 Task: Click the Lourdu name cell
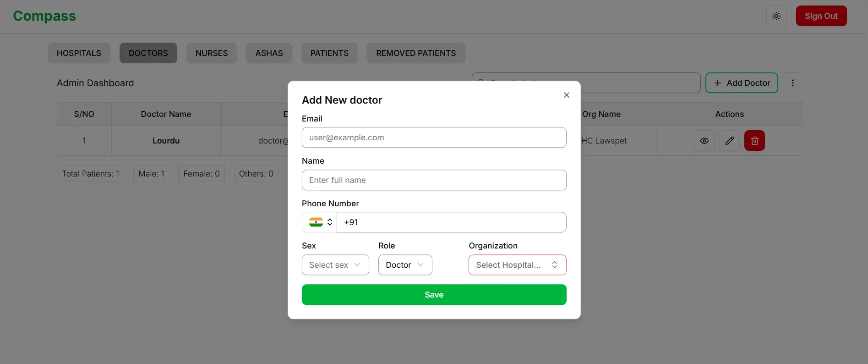(166, 141)
